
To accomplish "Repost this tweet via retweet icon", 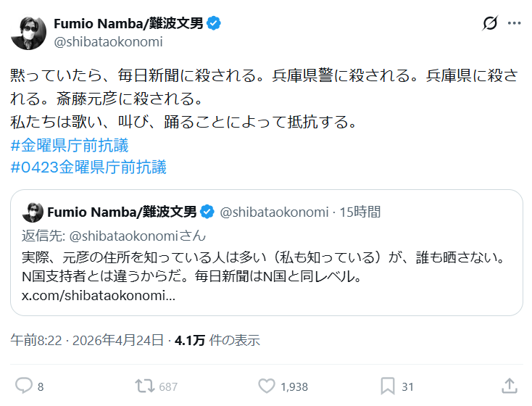I will pyautogui.click(x=145, y=386).
